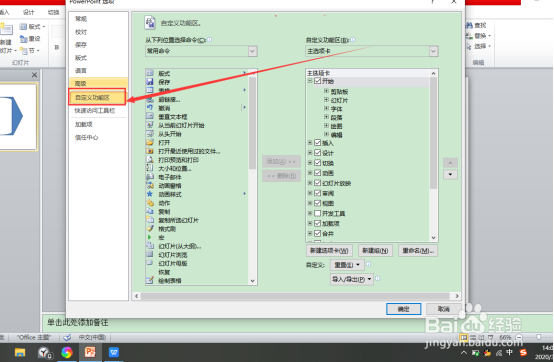Click the Sogou input tray icon
The image size is (554, 362).
pos(523,352)
